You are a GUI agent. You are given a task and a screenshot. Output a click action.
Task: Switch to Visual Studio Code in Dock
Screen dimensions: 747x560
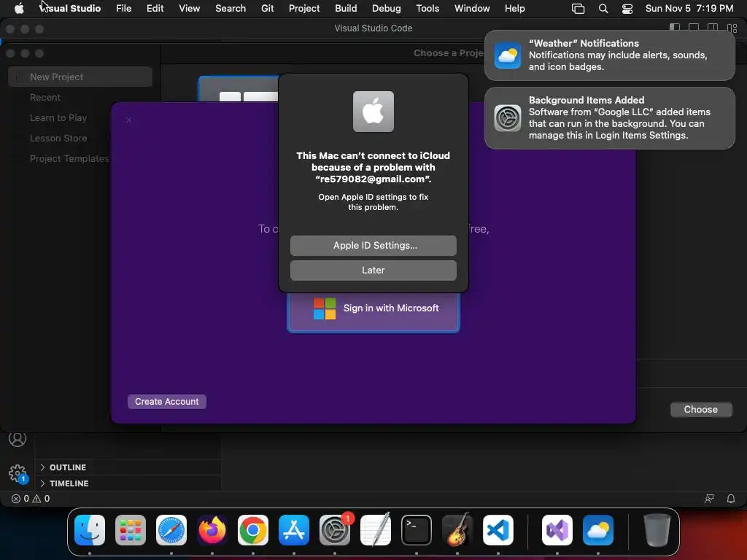498,530
